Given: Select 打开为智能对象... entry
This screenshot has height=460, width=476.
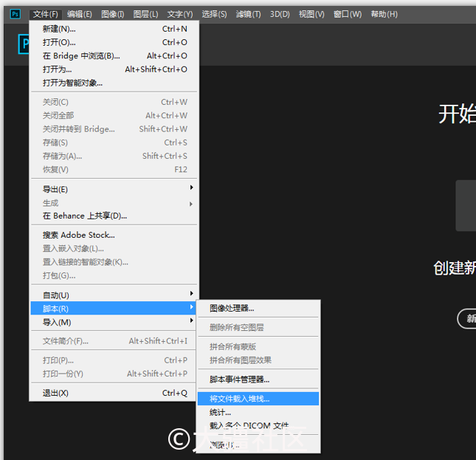Looking at the screenshot, I should point(114,83).
